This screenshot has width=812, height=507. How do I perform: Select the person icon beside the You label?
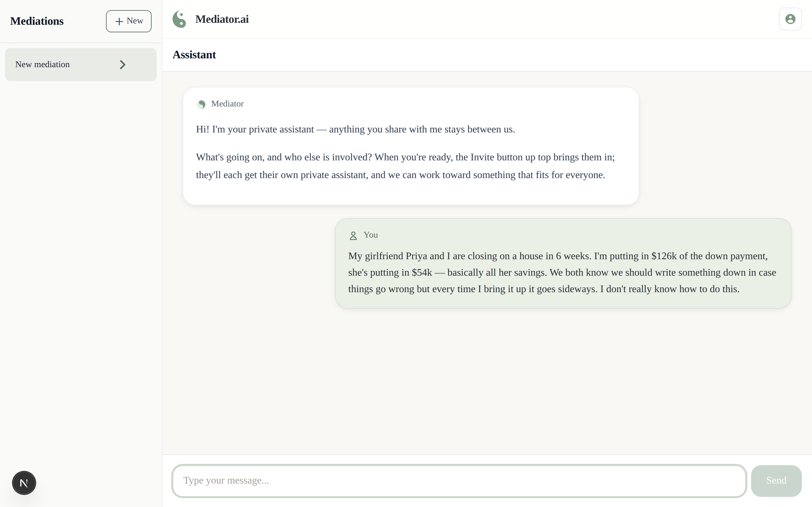[x=353, y=235]
